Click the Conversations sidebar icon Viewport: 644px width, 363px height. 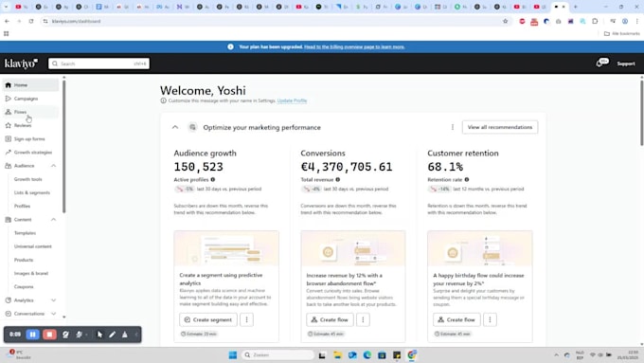[x=9, y=314]
